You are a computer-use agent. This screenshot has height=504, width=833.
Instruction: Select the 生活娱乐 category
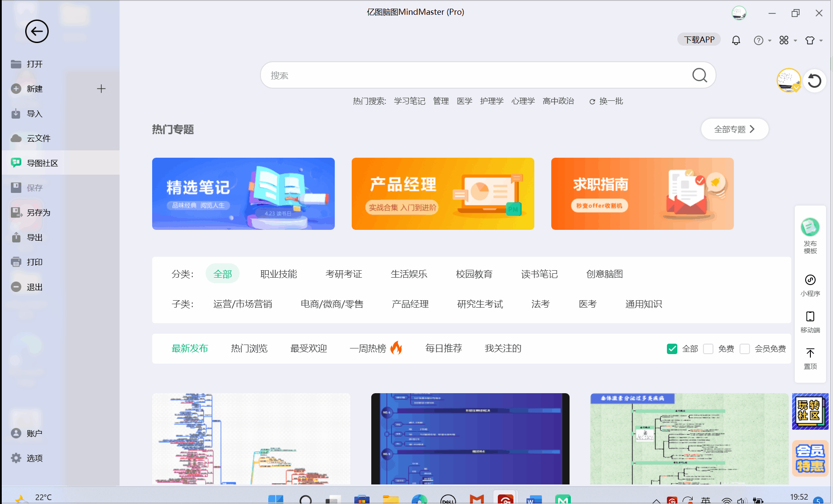(409, 274)
